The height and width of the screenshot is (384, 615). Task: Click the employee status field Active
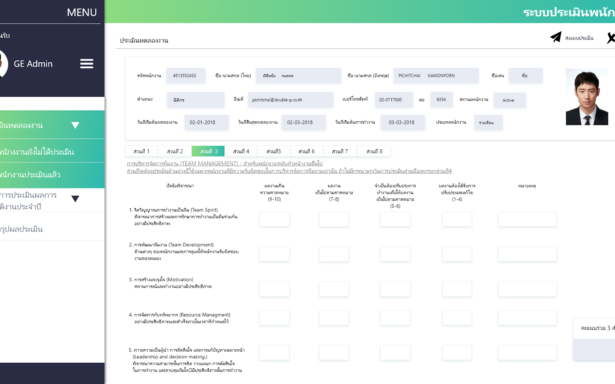click(510, 100)
